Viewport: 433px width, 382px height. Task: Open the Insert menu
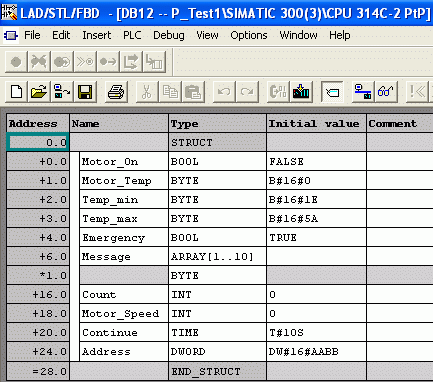(97, 35)
